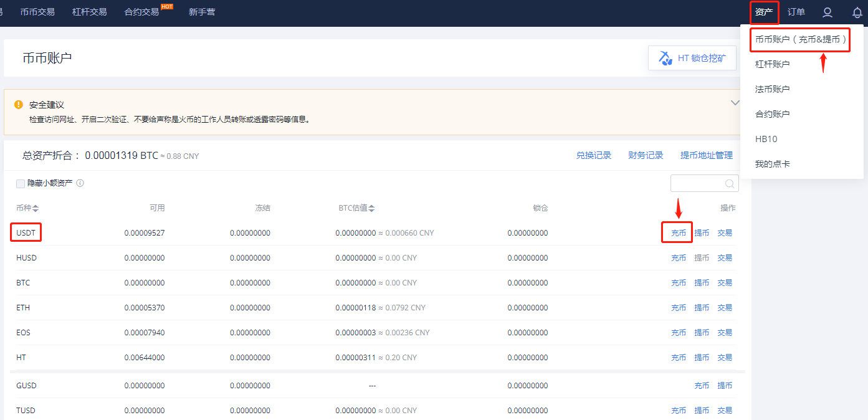Click 充币 in the USDT row

point(679,233)
